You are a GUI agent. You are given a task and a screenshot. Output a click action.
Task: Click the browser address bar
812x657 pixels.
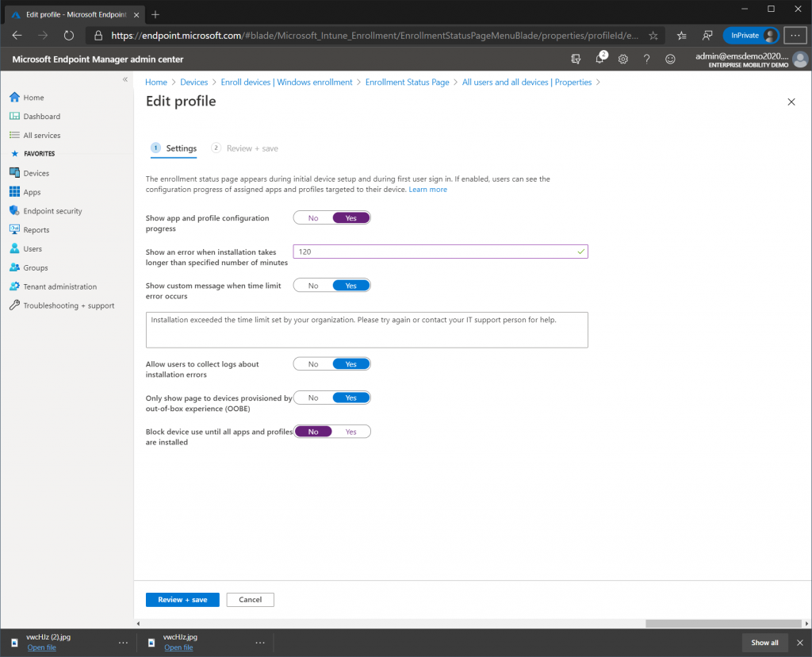[374, 35]
